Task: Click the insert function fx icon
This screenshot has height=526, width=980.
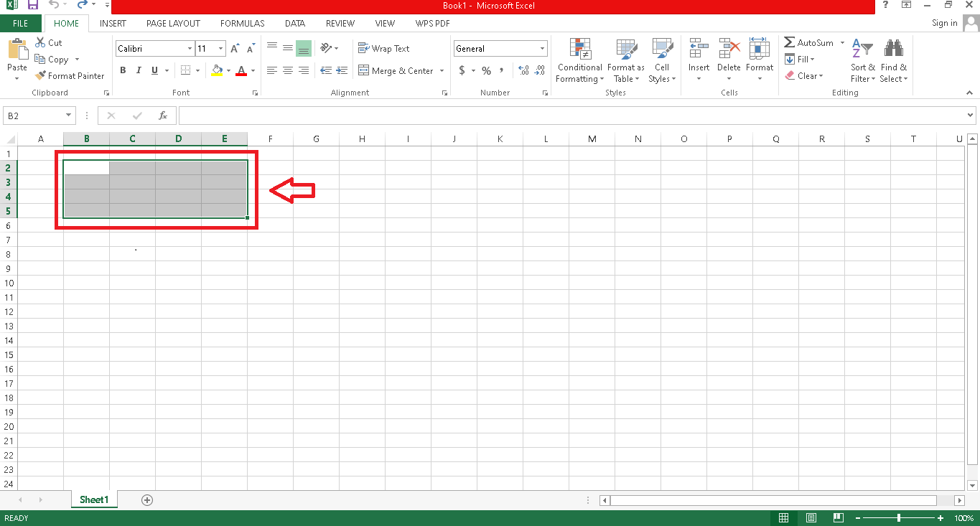Action: pyautogui.click(x=163, y=116)
